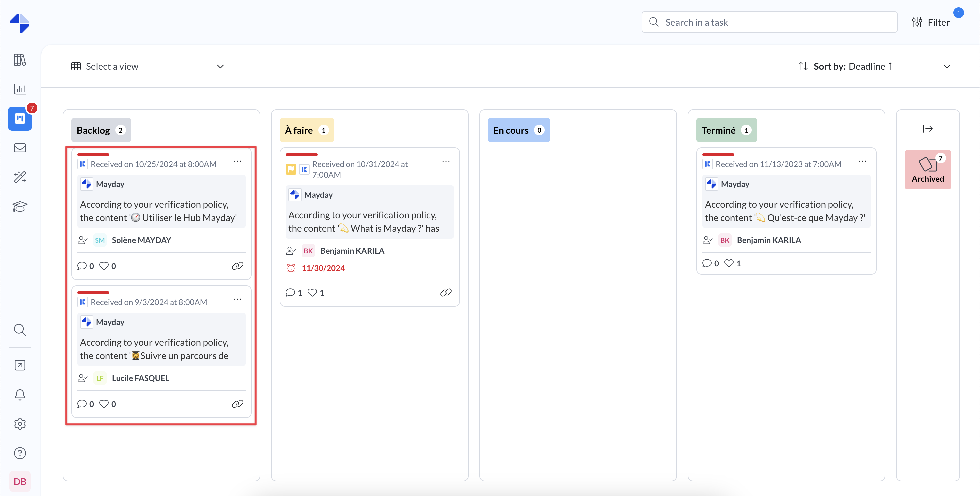Image resolution: width=980 pixels, height=496 pixels.
Task: Open the knowledge base books icon
Action: click(x=20, y=60)
